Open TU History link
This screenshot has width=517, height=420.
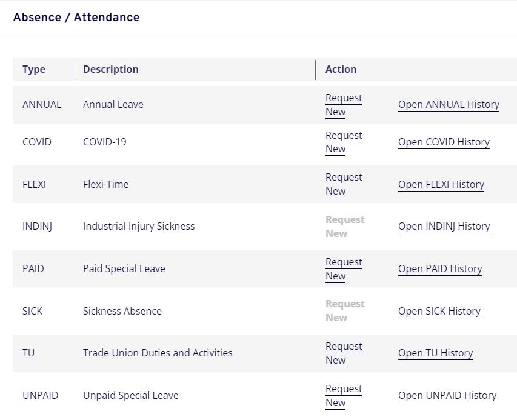[435, 353]
